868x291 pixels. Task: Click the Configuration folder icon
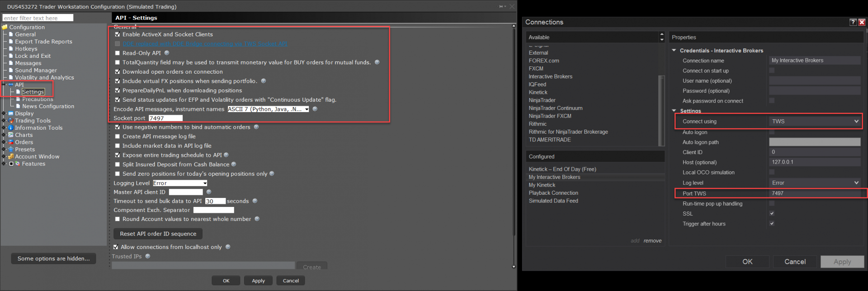(x=5, y=27)
